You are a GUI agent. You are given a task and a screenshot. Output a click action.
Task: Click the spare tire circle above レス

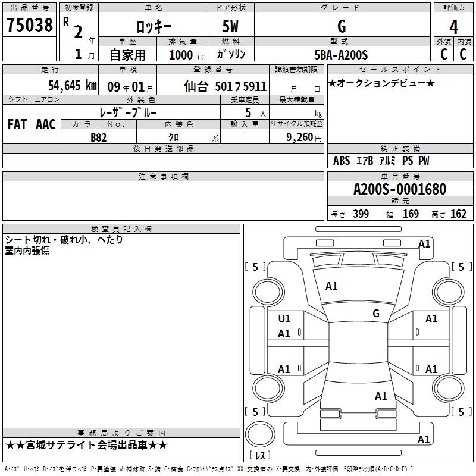(x=260, y=434)
